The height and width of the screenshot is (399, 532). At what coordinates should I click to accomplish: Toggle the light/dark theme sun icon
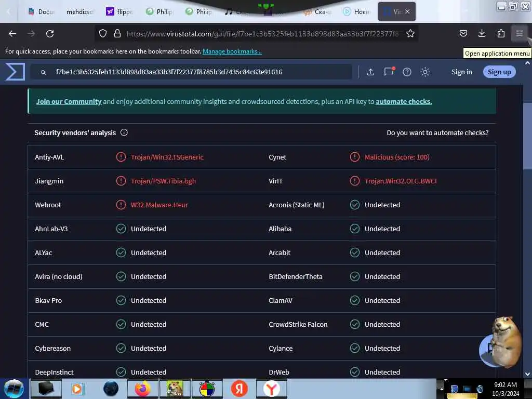coord(425,72)
